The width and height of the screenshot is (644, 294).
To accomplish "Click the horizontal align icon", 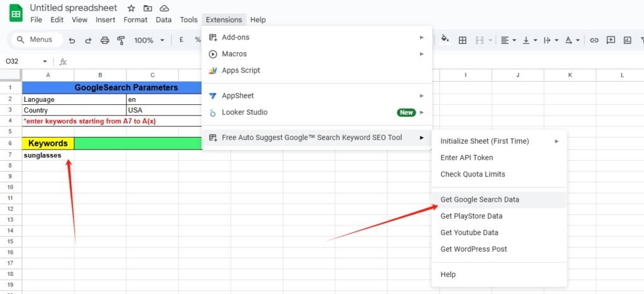I will pyautogui.click(x=505, y=40).
